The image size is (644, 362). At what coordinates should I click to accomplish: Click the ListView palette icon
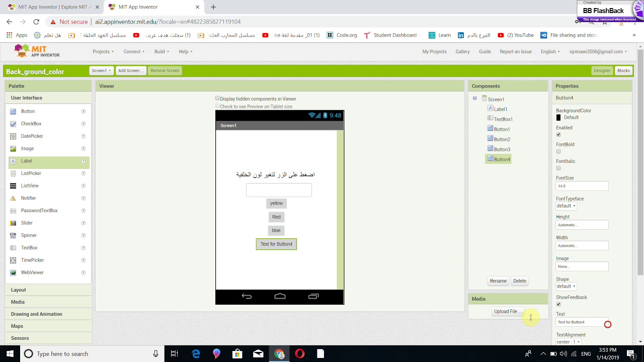(13, 186)
